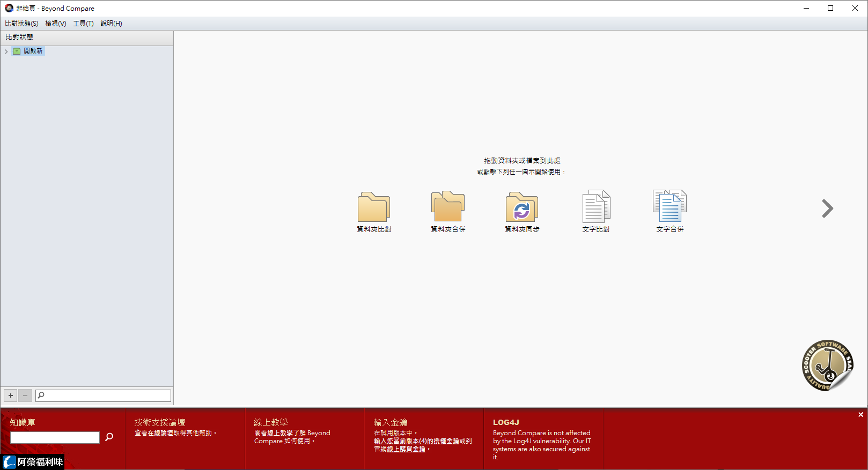Open the 在線論壇 forum link
Screen dimensions: 868x470
click(160, 433)
